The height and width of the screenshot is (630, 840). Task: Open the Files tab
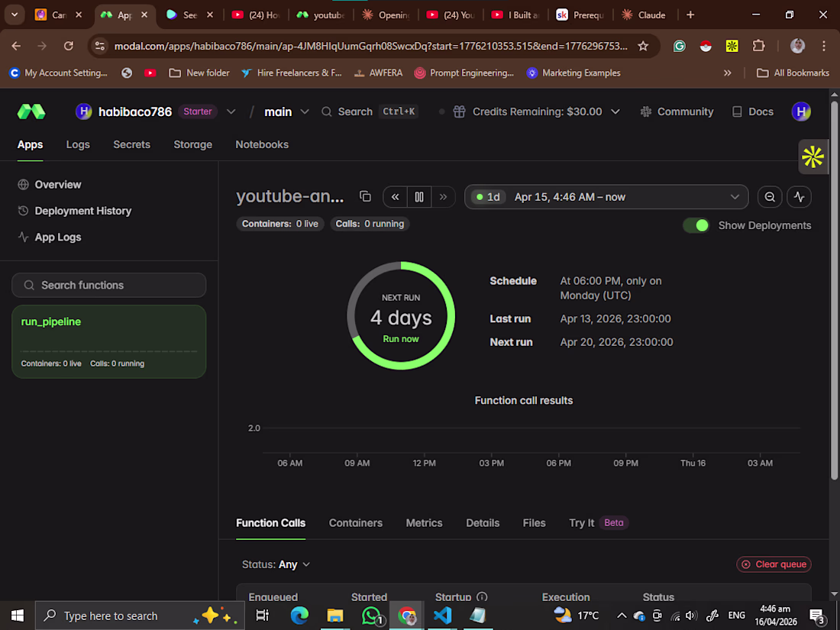pos(534,523)
